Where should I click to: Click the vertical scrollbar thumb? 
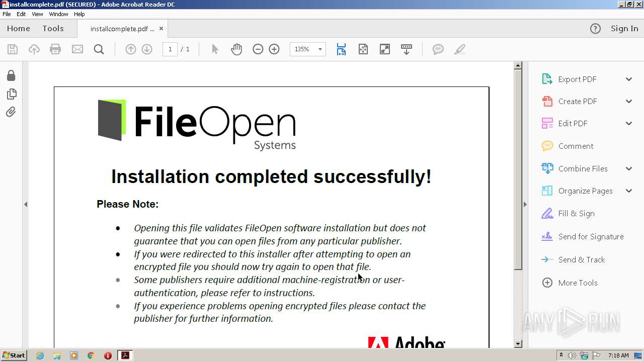(518, 170)
